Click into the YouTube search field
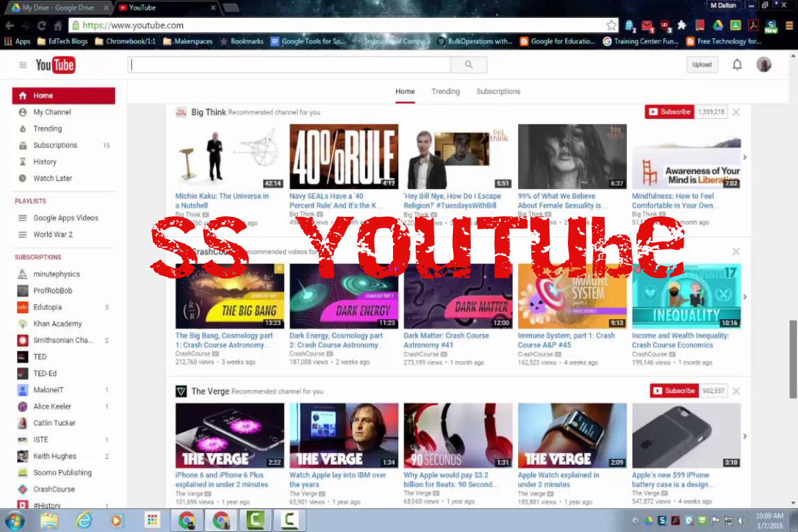The image size is (798, 532). (289, 65)
